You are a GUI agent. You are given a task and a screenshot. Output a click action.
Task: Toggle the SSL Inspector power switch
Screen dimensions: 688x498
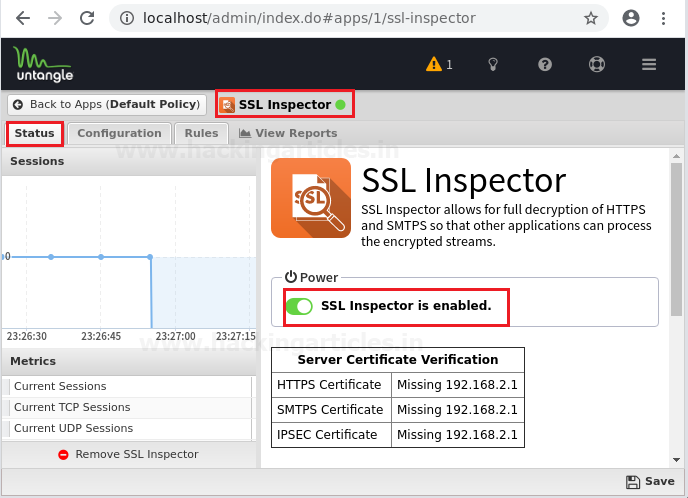[x=299, y=306]
